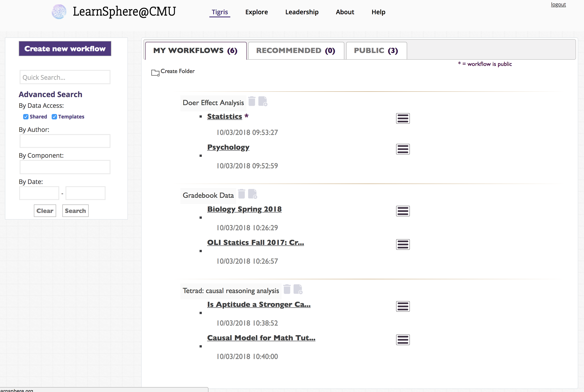Viewport: 584px width, 392px height.
Task: Uncheck the Templates data access checkbox
Action: (x=54, y=117)
